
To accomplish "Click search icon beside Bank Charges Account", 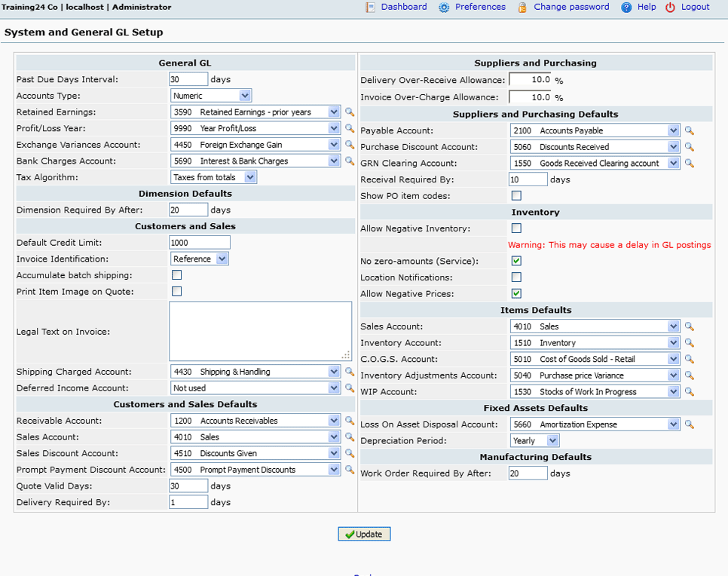I will click(349, 161).
